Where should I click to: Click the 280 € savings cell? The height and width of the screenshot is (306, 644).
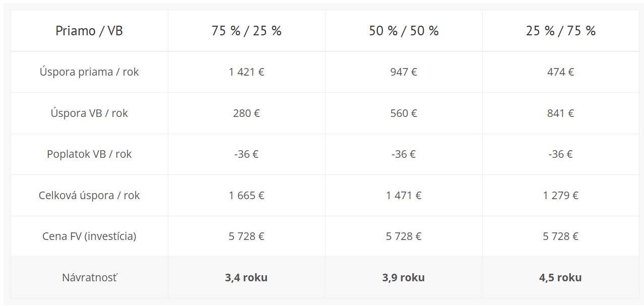point(246,113)
